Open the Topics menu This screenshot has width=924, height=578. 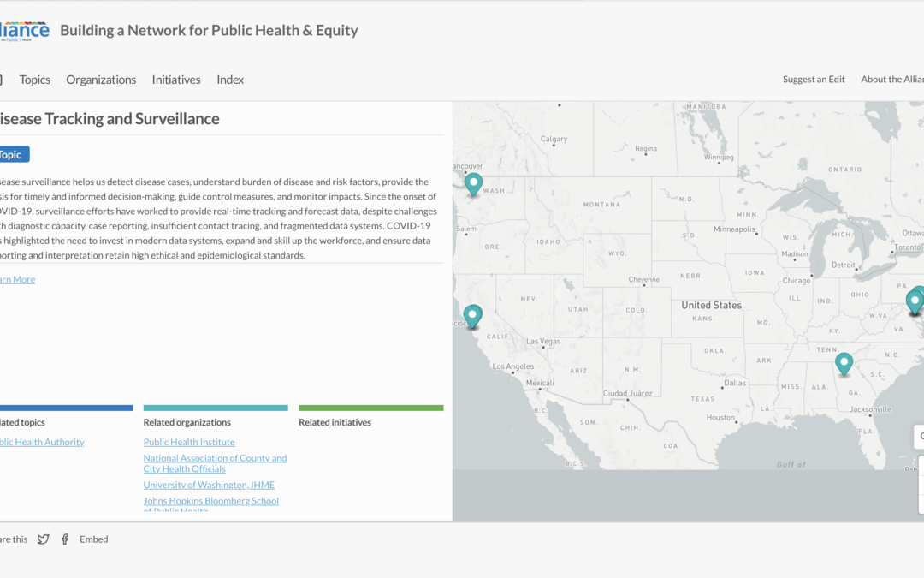tap(34, 79)
